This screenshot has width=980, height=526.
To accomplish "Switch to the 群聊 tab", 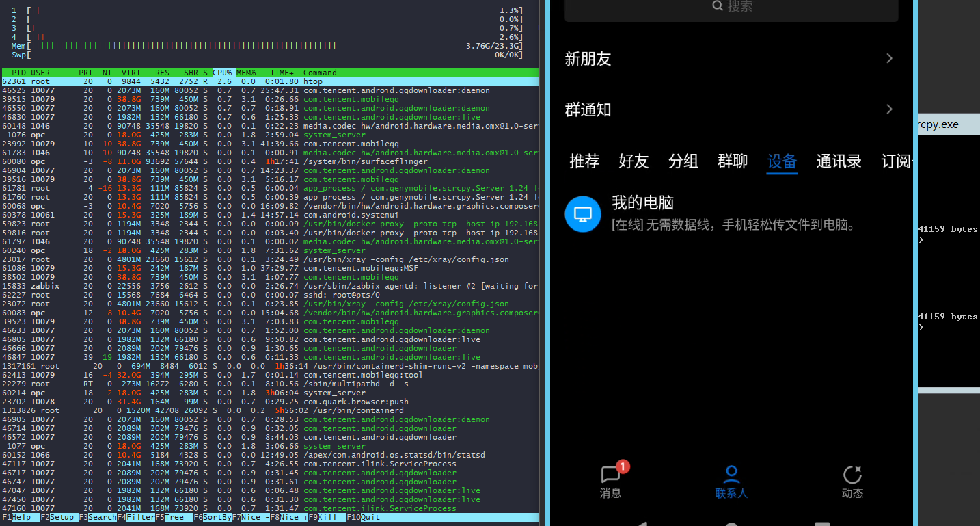I will [733, 161].
